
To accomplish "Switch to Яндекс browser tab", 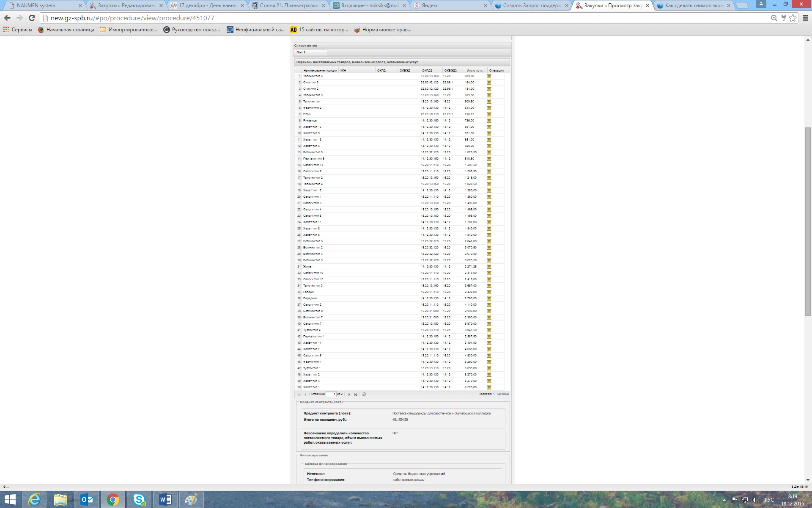I will click(450, 6).
